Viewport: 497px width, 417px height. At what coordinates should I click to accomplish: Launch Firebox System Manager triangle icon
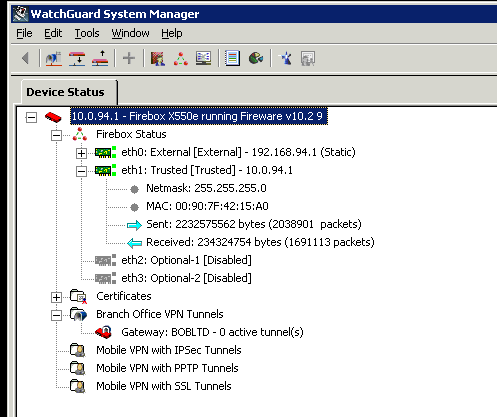[181, 59]
